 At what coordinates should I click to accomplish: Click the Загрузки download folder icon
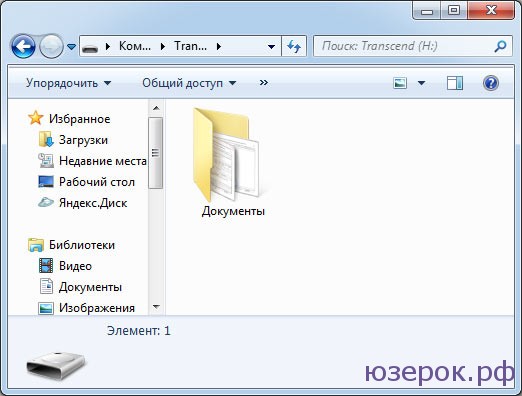click(46, 139)
